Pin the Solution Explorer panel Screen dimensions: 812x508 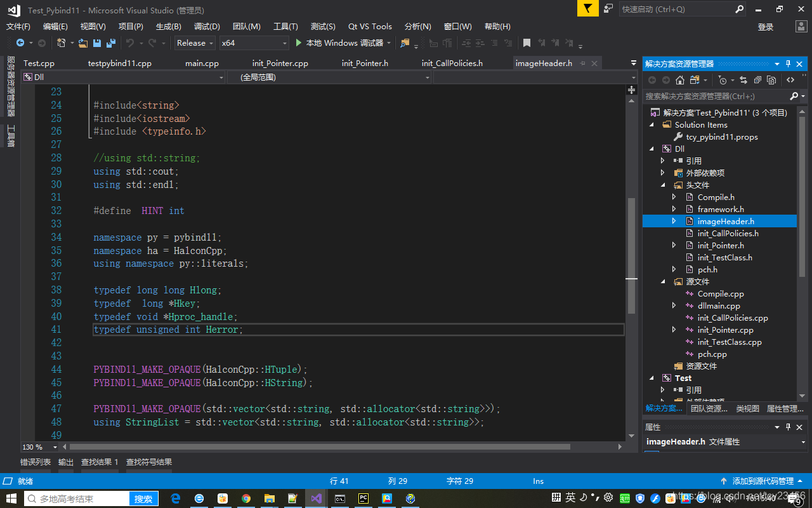point(789,63)
